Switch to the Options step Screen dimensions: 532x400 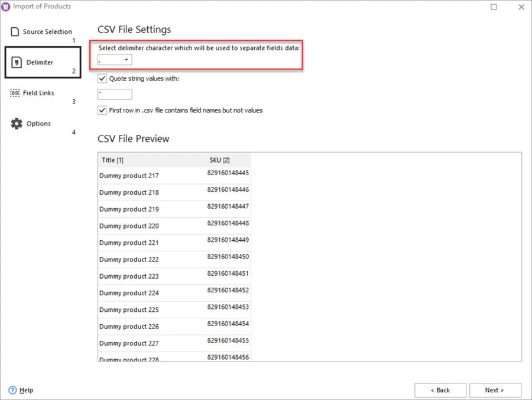point(38,123)
